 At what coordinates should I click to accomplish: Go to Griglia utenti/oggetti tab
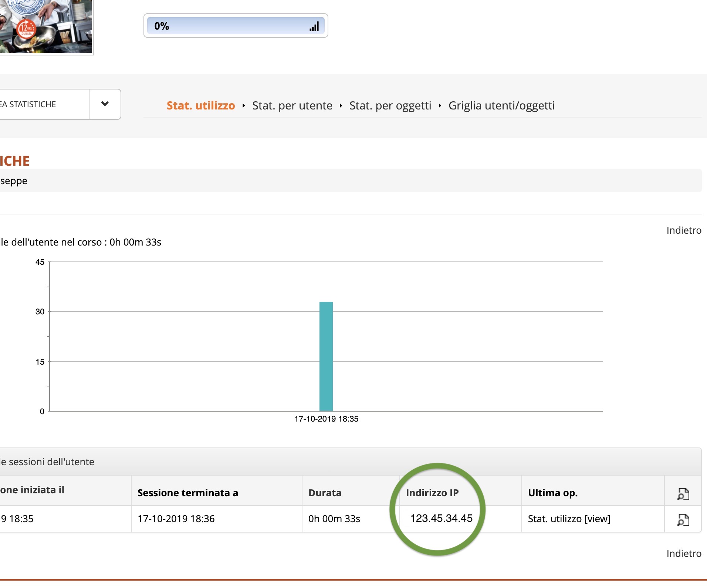click(x=501, y=106)
